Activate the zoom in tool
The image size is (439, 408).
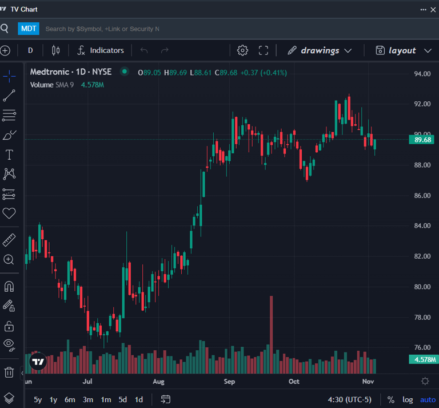(9, 259)
